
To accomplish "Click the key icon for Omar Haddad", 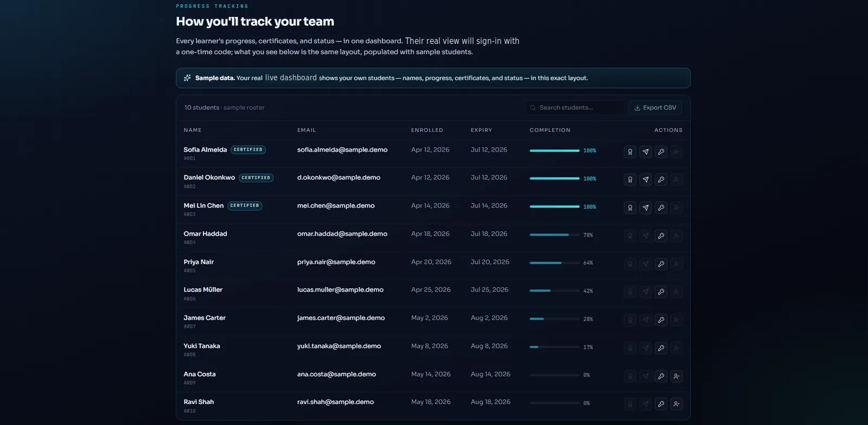I will 661,236.
